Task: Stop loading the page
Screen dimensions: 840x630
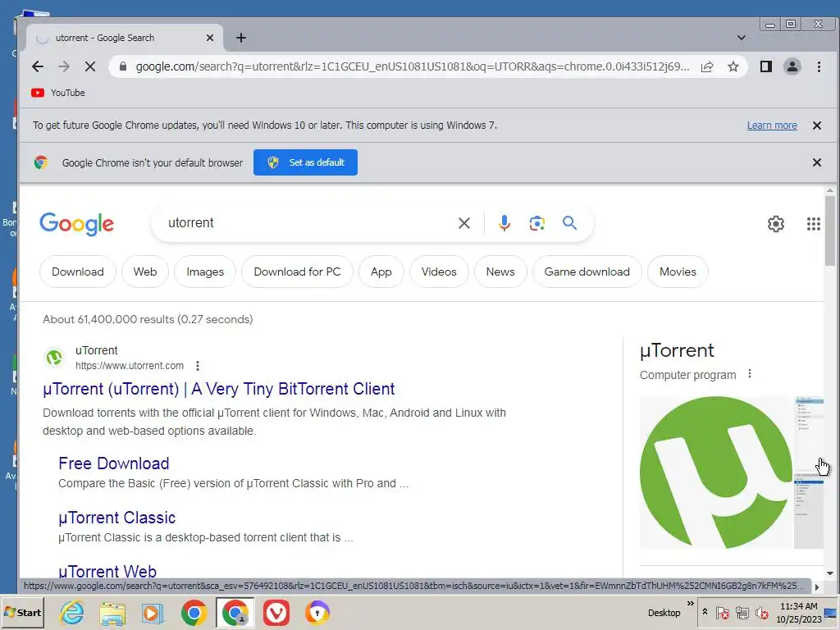Action: point(90,66)
